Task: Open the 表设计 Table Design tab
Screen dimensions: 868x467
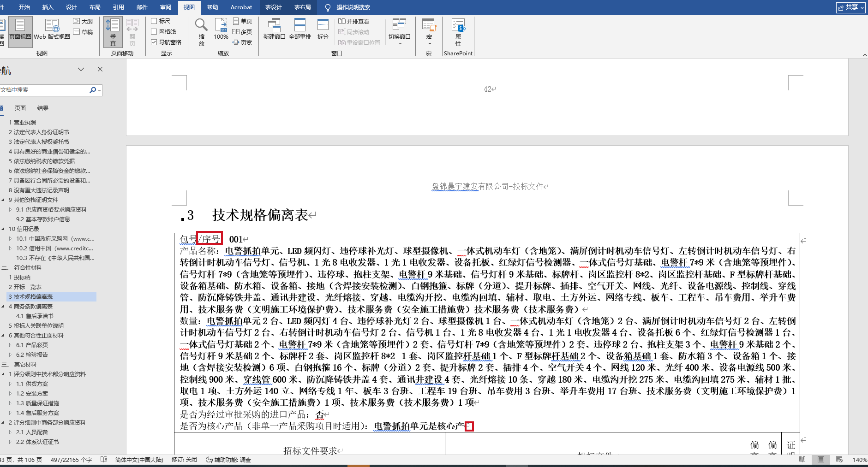Action: tap(274, 7)
